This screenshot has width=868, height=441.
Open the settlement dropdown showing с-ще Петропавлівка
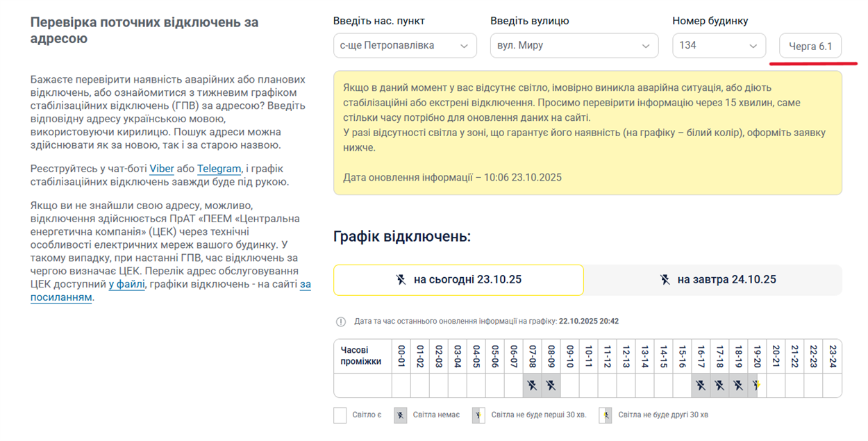tap(405, 46)
